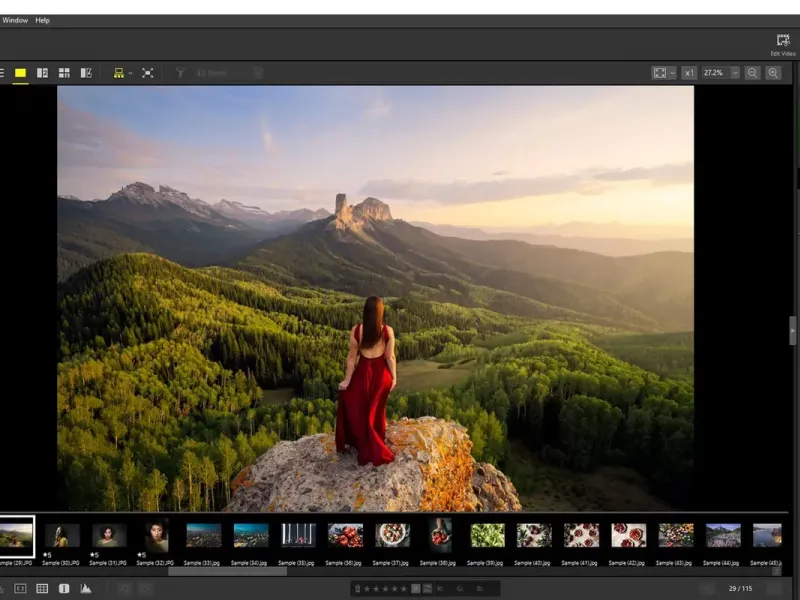Switch to 4-image grid compare view
Image resolution: width=800 pixels, height=600 pixels.
(x=64, y=73)
